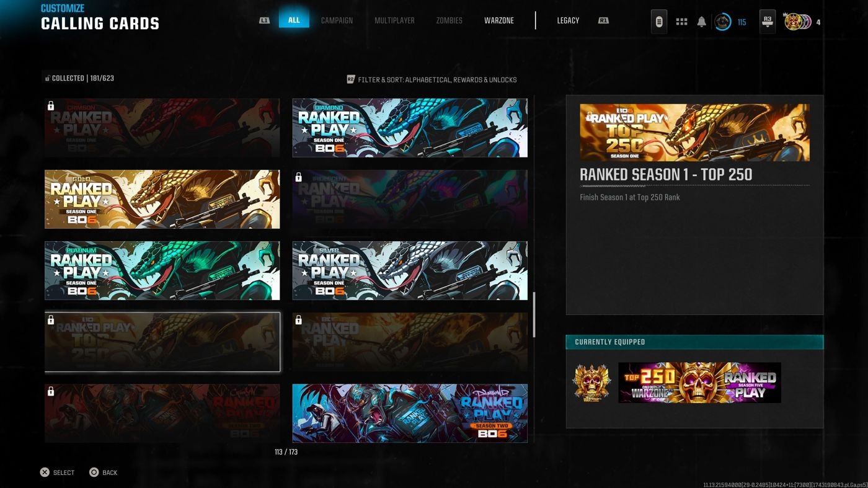Select the locked Ranked Play #1 card
Image resolution: width=868 pixels, height=488 pixels.
pos(410,342)
